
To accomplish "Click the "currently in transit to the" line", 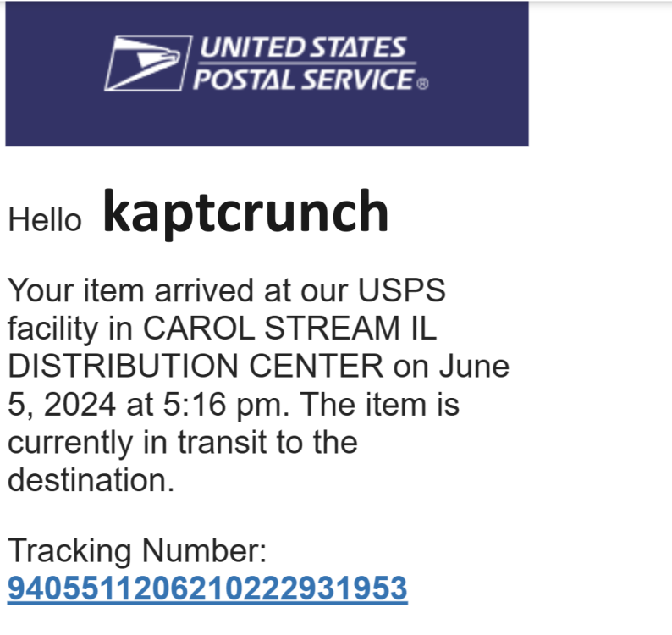I will 182,442.
